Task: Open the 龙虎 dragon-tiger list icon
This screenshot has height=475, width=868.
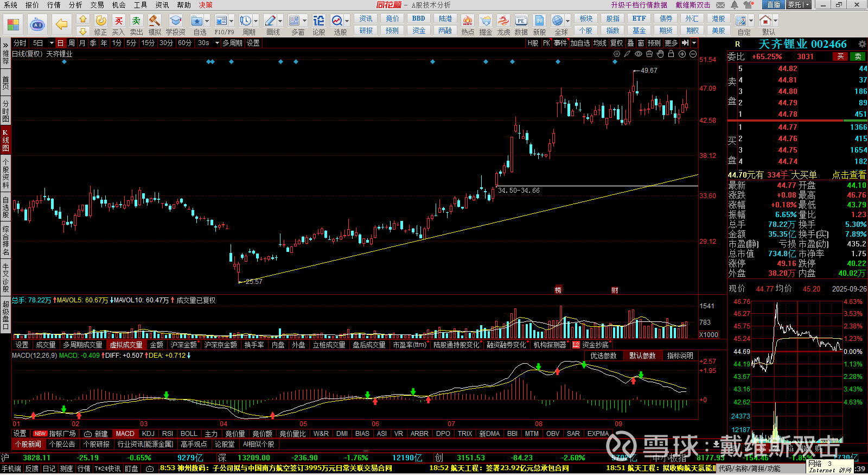Action: pos(503,24)
